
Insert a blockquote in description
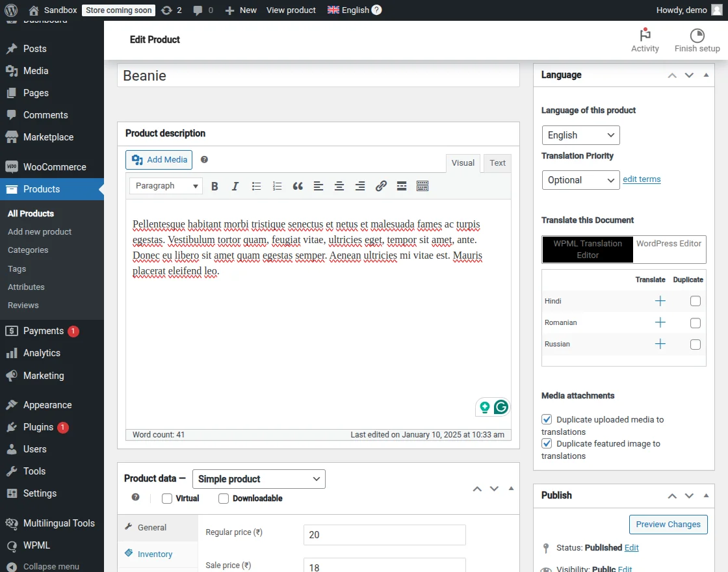[298, 187]
